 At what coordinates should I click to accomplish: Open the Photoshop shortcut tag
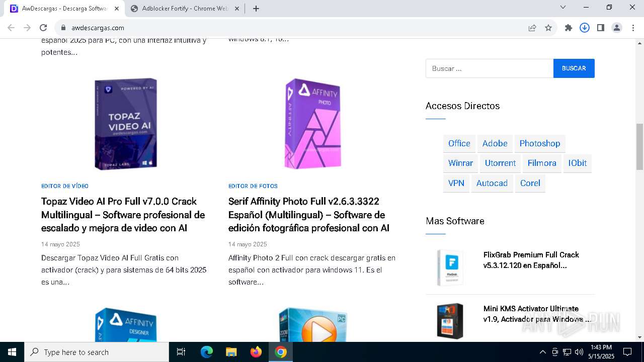[540, 143]
